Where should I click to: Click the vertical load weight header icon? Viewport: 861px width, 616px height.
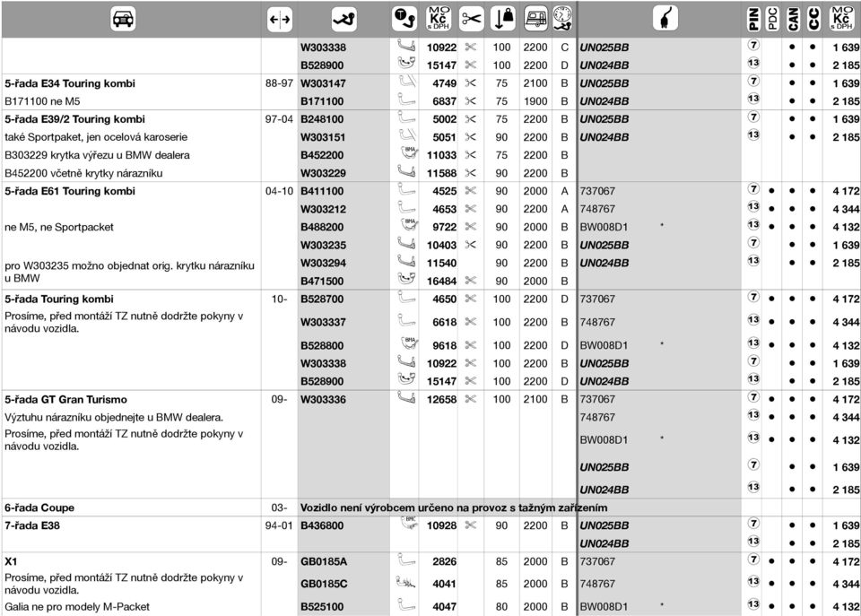click(x=502, y=19)
